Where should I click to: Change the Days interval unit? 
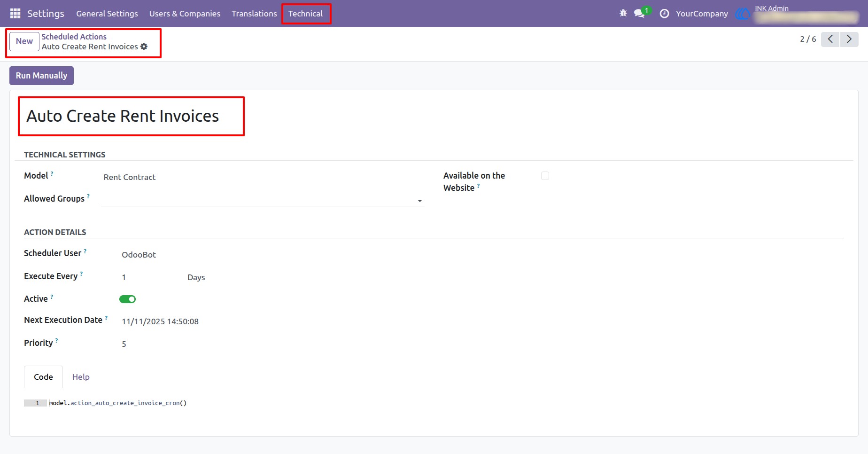196,277
